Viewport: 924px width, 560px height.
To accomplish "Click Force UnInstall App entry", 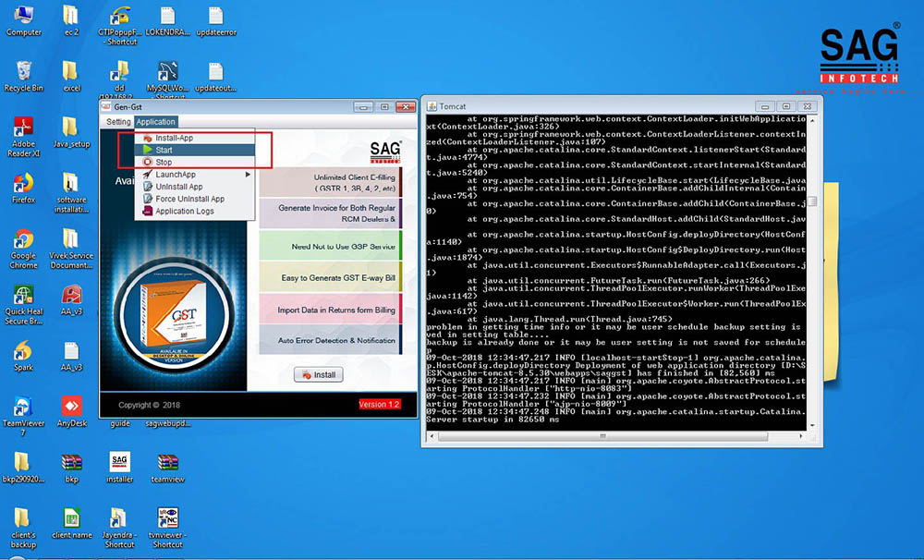I will coord(189,199).
